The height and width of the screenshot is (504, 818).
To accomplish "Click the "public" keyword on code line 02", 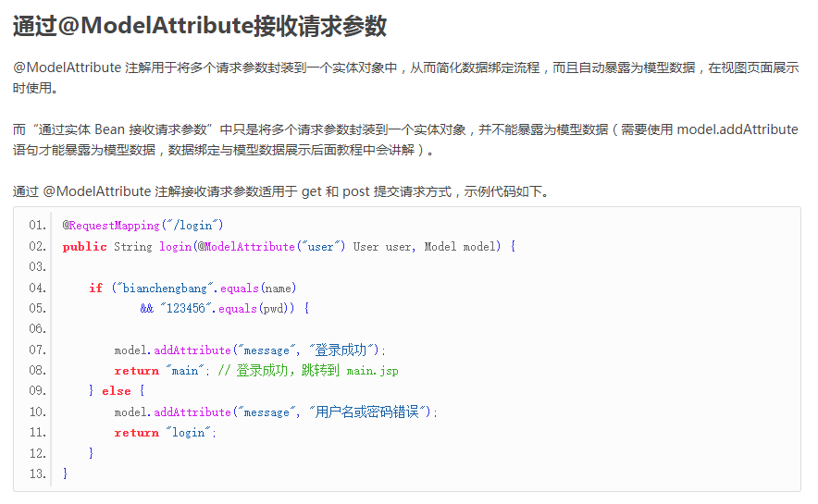I will tap(84, 247).
